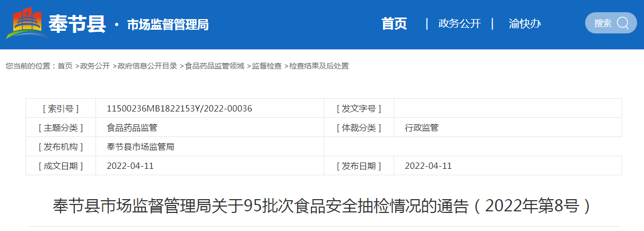Open breadcrumb link 监督检查
The width and height of the screenshot is (644, 231).
(267, 66)
